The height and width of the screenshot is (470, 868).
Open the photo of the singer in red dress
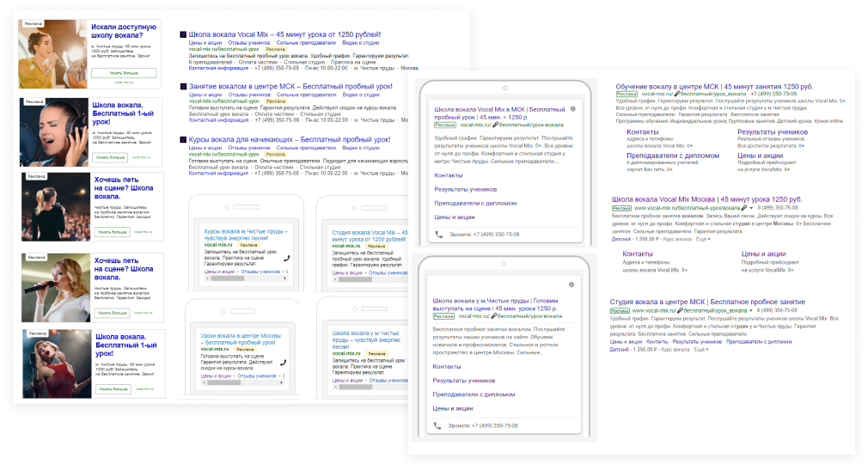(57, 364)
